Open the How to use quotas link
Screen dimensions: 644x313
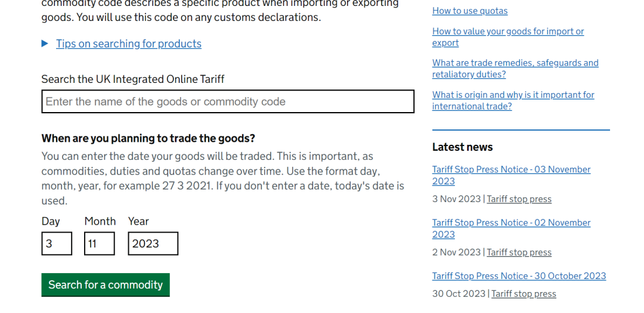coord(470,11)
